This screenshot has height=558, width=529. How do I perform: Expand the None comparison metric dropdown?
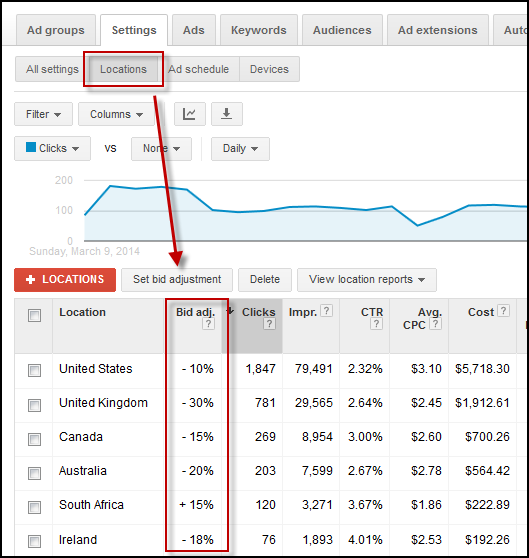[x=162, y=148]
